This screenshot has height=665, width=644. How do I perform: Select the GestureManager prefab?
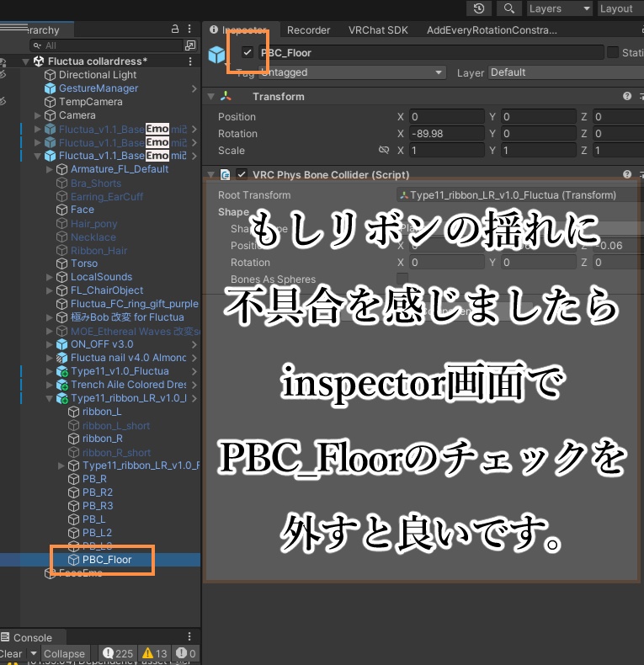98,88
